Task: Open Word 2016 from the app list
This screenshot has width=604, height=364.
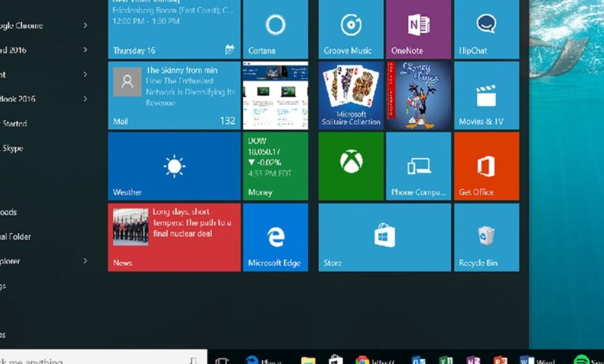Action: 13,50
